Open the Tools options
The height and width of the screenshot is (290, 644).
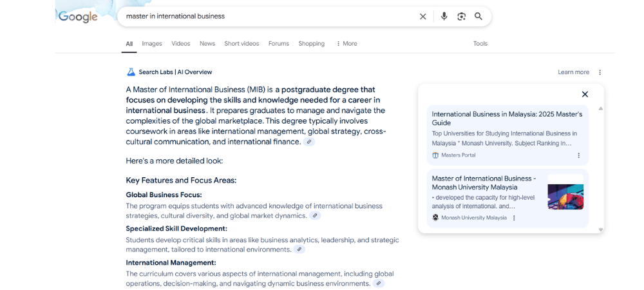(x=480, y=44)
